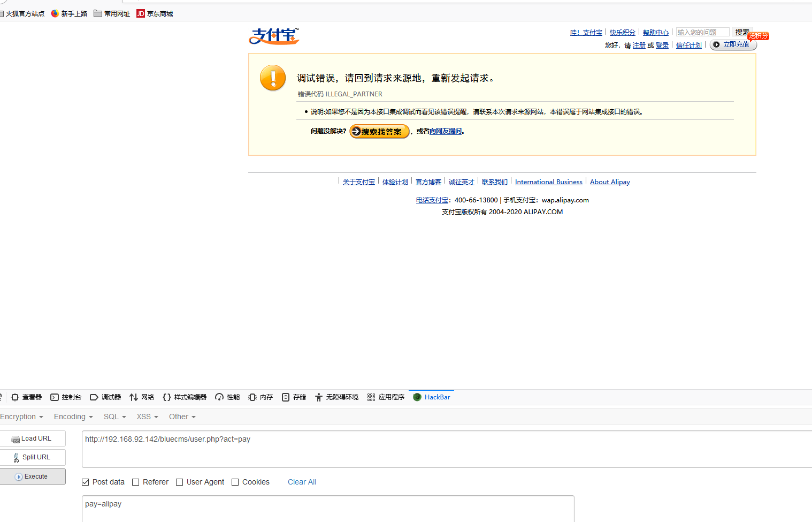Click the 注册 register link

(x=639, y=46)
